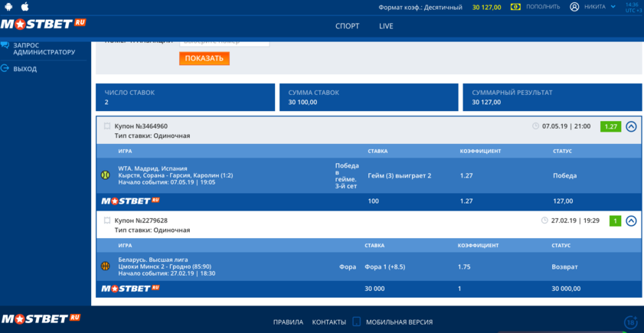Click the yellow deposit money icon
The height and width of the screenshot is (333, 644).
[515, 7]
